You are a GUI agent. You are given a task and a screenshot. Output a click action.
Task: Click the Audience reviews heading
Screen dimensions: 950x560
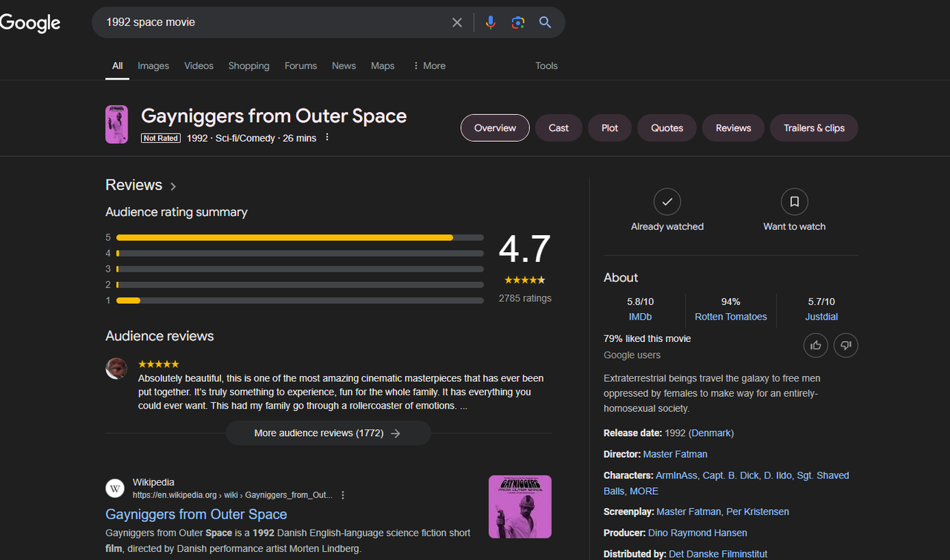coord(160,336)
